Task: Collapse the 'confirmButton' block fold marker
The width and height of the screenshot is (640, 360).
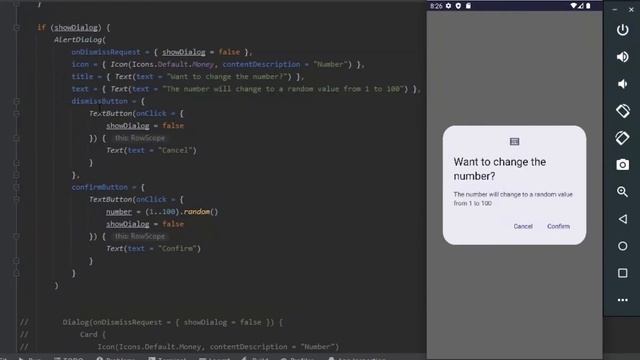Action: point(17,187)
